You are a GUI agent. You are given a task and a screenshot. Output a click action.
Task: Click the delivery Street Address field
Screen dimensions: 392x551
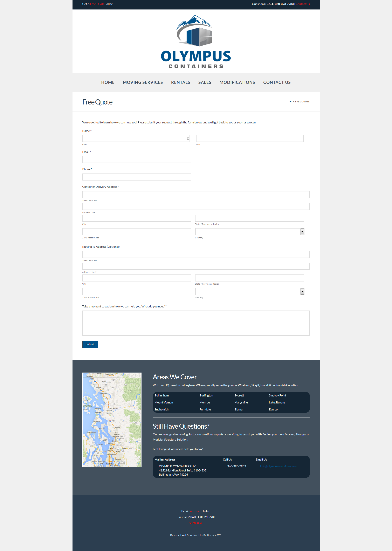(196, 194)
